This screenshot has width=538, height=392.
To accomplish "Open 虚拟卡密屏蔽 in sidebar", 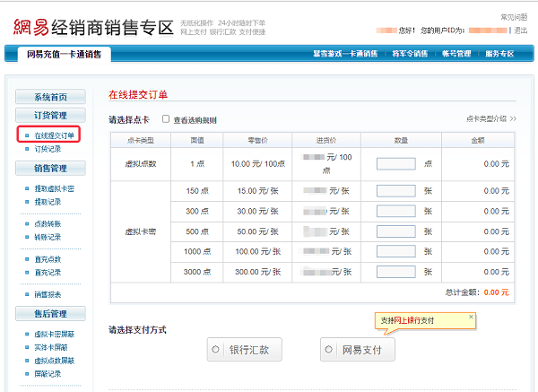I will point(54,334).
